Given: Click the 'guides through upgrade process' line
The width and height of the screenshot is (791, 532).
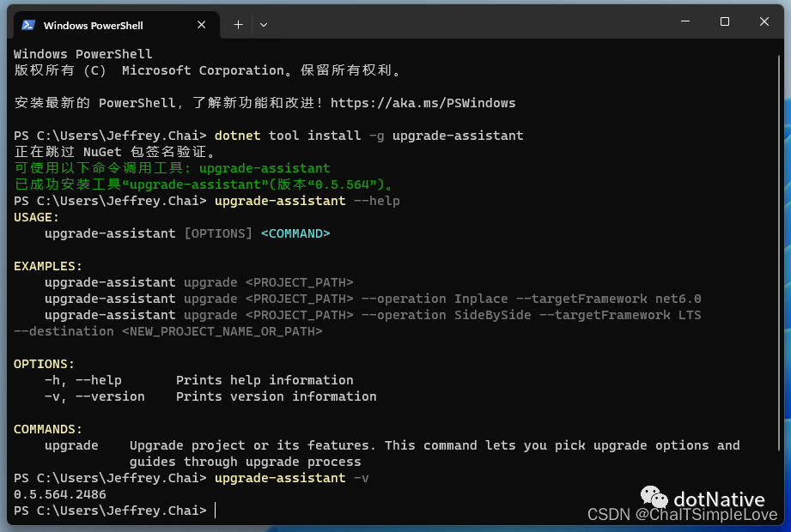Looking at the screenshot, I should (x=245, y=462).
